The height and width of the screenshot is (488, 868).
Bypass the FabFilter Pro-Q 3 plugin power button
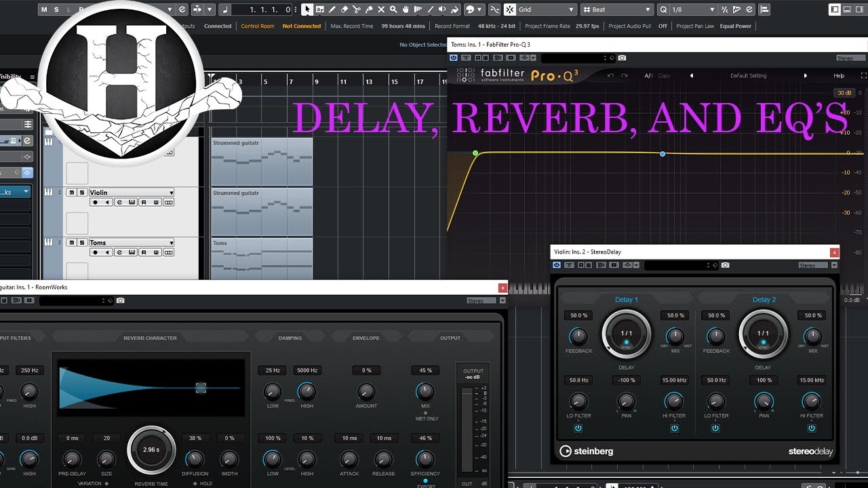pyautogui.click(x=454, y=58)
